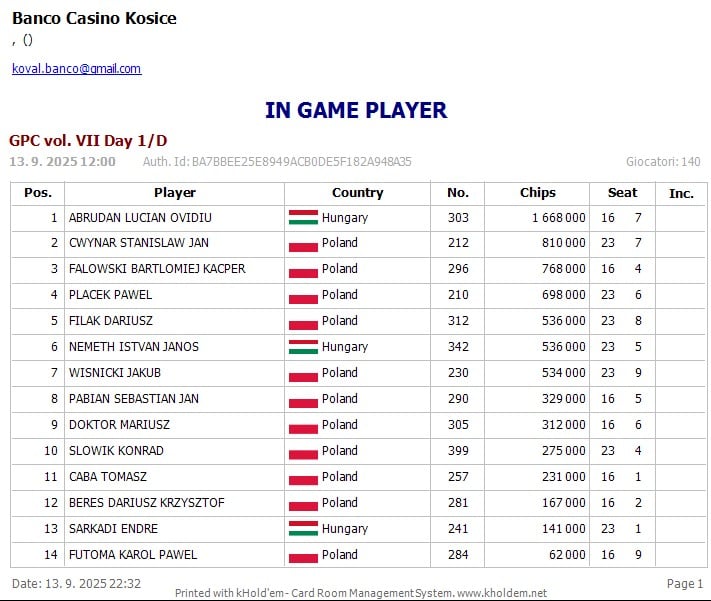The width and height of the screenshot is (711, 601).
Task: Select player name FALOWSKI BARTLOMIEJ KACPER
Action: coord(157,269)
